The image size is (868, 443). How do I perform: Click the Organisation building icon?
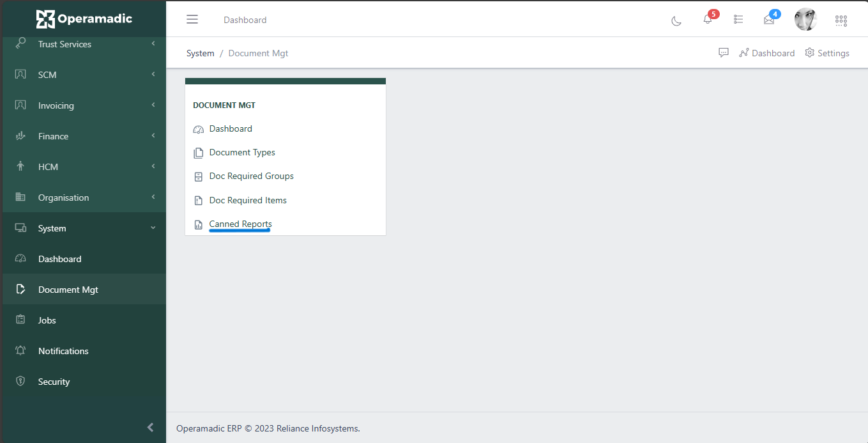click(20, 197)
